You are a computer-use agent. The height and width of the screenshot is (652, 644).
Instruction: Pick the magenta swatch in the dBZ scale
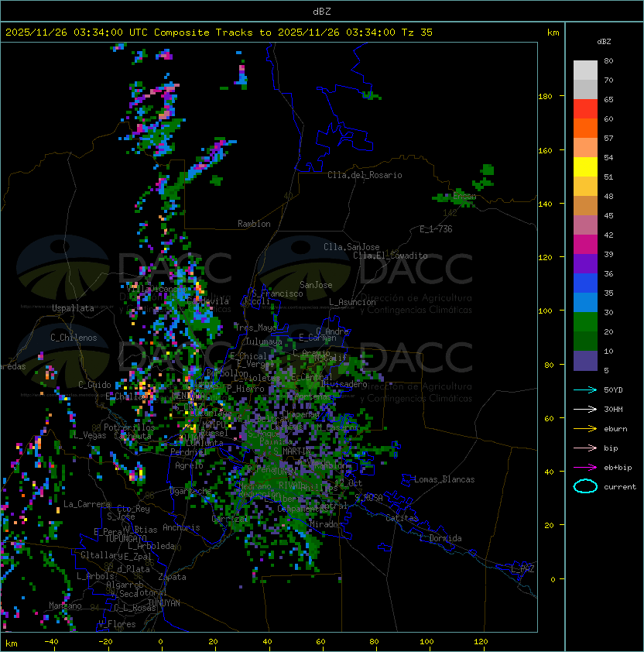pos(585,245)
